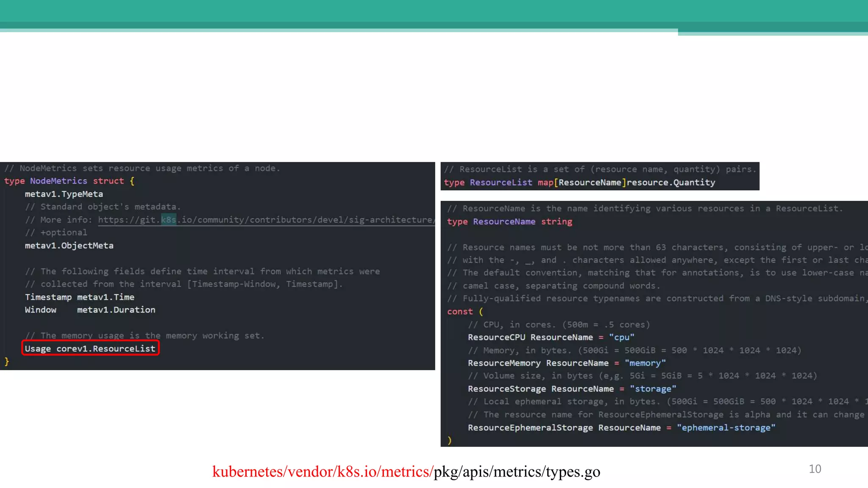868x488 pixels.
Task: Click the 'ResourceEphemeralStorage' constant line
Action: 621,428
